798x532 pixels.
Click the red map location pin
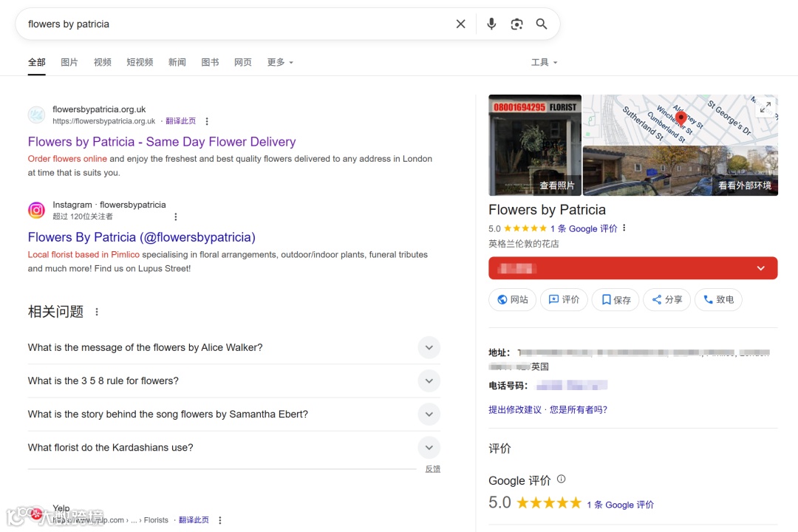tap(681, 119)
